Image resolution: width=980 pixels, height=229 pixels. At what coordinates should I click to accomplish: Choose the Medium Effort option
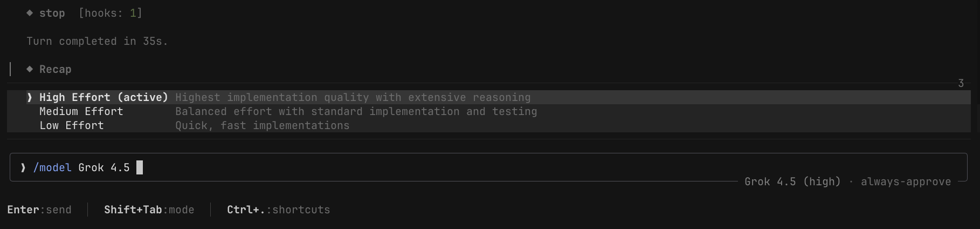click(488, 111)
